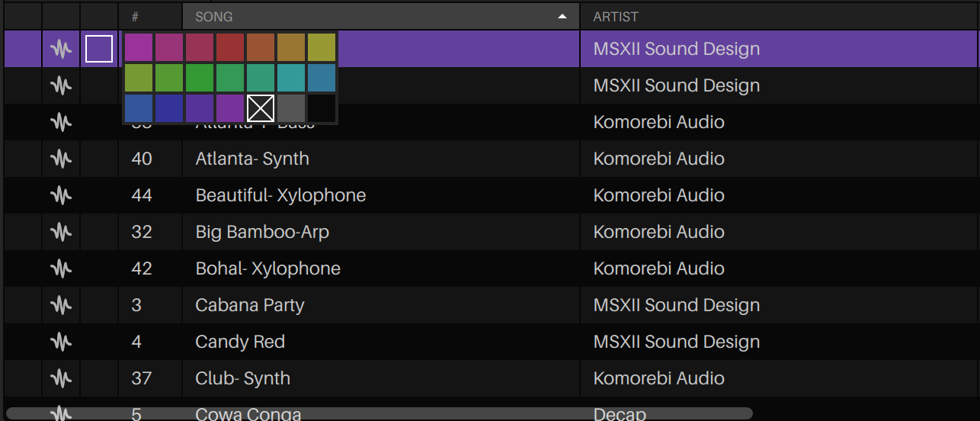The height and width of the screenshot is (421, 980).
Task: Select the song Club- Synth
Action: pyautogui.click(x=242, y=378)
